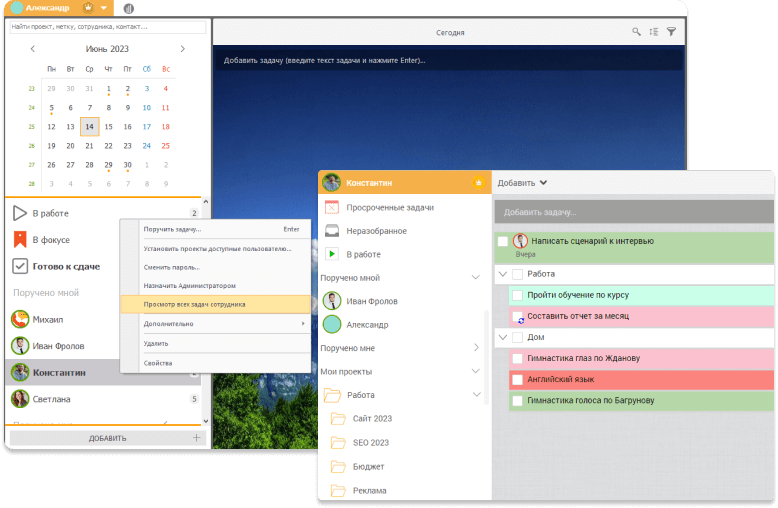Click the plus icon in ДОБАВИТЬ bar
Image resolution: width=778 pixels, height=508 pixels.
tap(196, 438)
